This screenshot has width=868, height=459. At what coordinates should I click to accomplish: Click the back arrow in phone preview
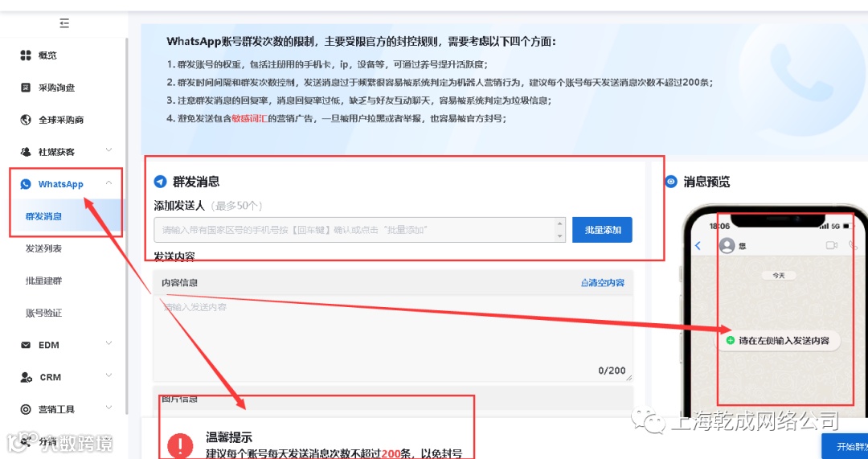tap(698, 245)
